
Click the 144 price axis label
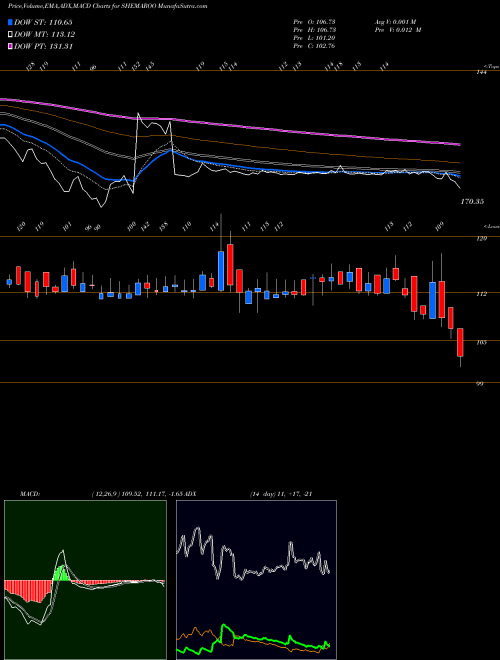pyautogui.click(x=482, y=72)
